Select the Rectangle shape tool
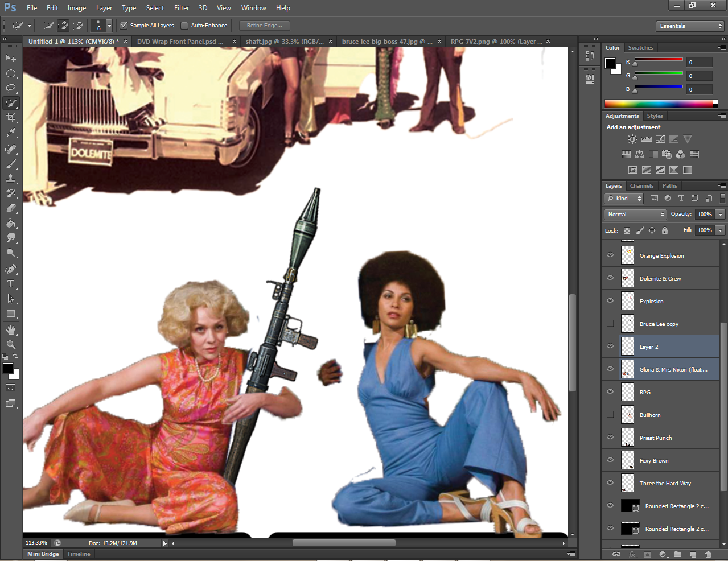The image size is (728, 561). click(x=11, y=313)
